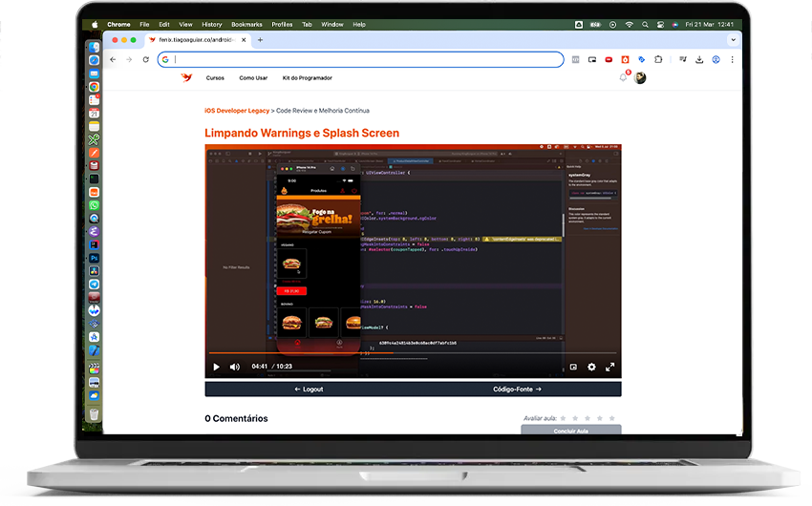
Task: Open Chrome three-dot menu
Action: tap(733, 59)
